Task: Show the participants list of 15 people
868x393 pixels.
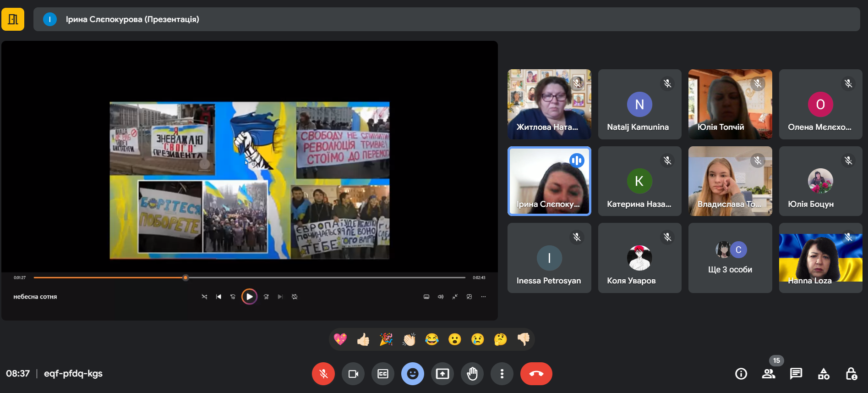Action: point(768,374)
